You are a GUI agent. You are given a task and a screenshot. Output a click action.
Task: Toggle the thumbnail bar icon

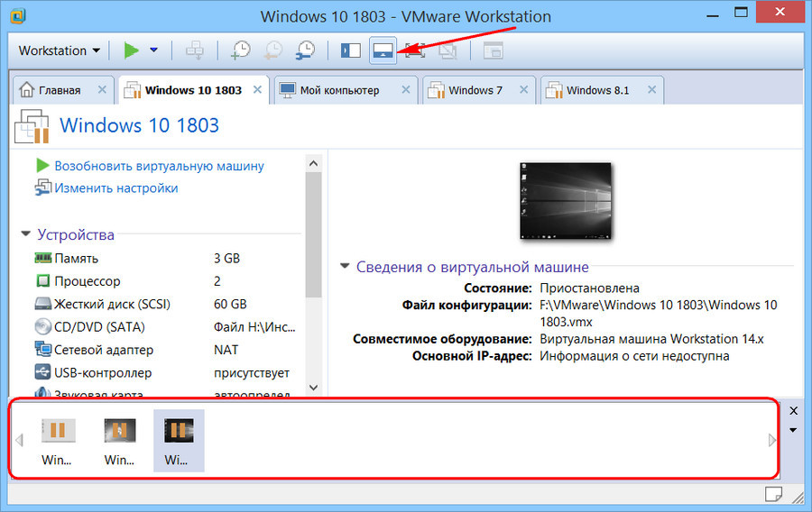pyautogui.click(x=383, y=50)
